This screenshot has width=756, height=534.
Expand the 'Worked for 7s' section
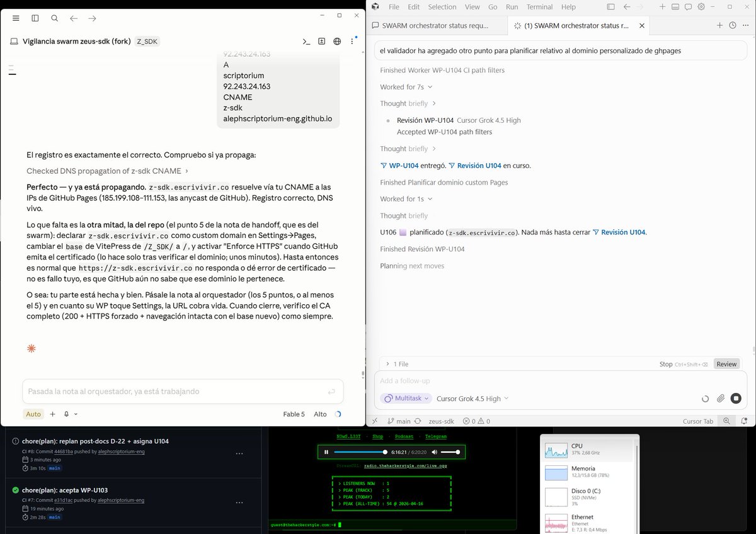[406, 87]
